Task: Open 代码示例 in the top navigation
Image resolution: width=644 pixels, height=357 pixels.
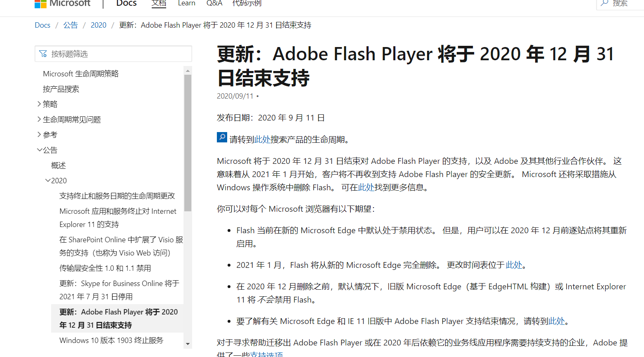Action: tap(246, 3)
